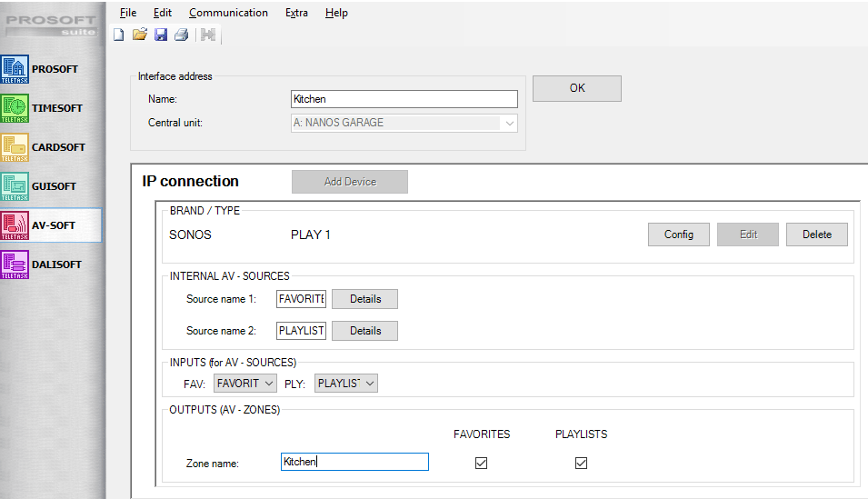Open the PROSOFT module in sidebar

(52, 69)
